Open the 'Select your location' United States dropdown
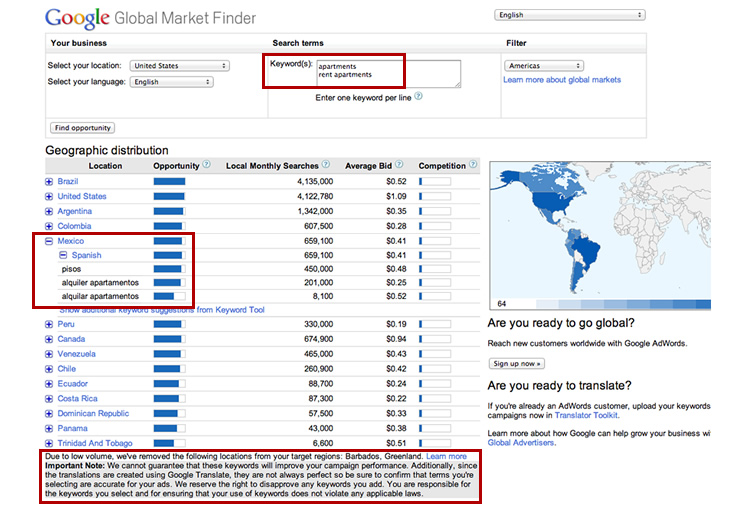730x506 pixels. [179, 66]
